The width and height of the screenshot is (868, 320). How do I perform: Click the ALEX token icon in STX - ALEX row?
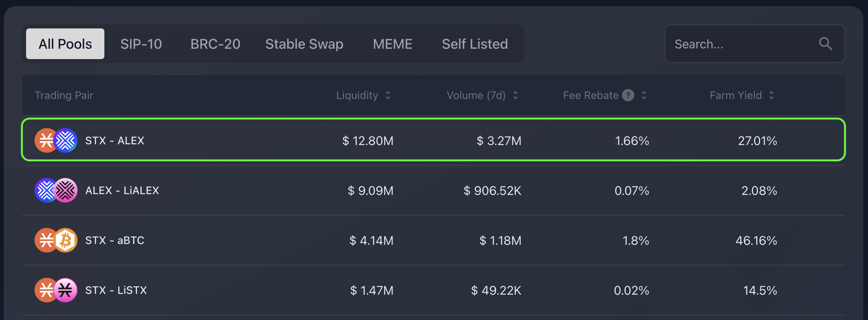(65, 140)
